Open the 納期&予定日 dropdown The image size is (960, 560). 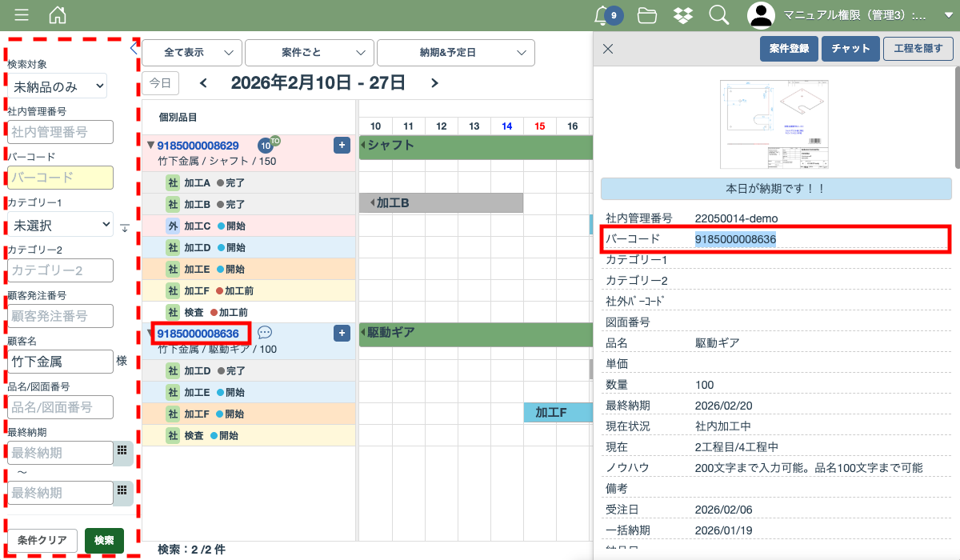(455, 53)
